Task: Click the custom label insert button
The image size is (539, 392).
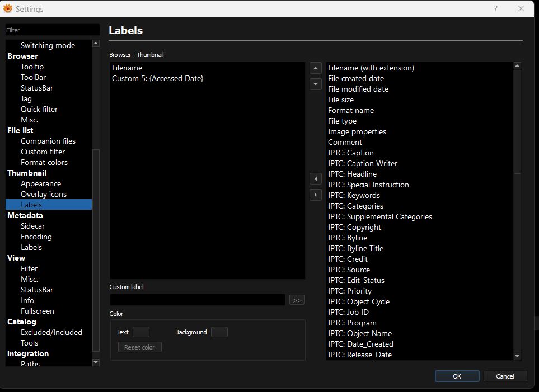Action: (x=297, y=300)
